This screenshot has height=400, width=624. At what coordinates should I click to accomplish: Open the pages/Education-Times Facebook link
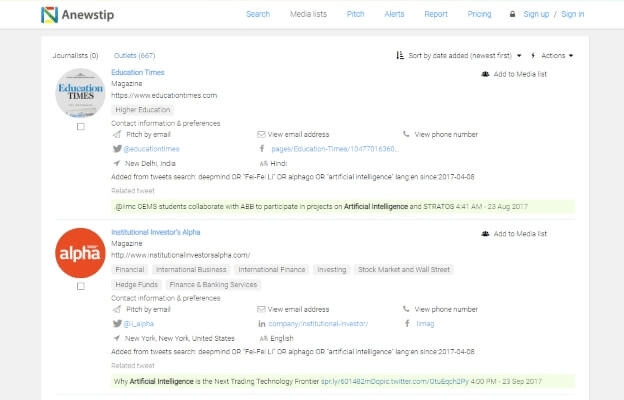[335, 149]
